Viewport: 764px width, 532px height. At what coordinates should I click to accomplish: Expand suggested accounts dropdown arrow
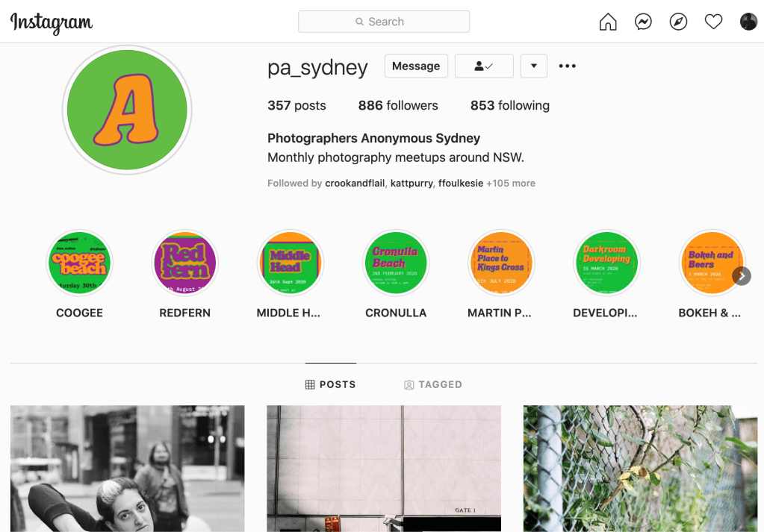click(x=533, y=66)
